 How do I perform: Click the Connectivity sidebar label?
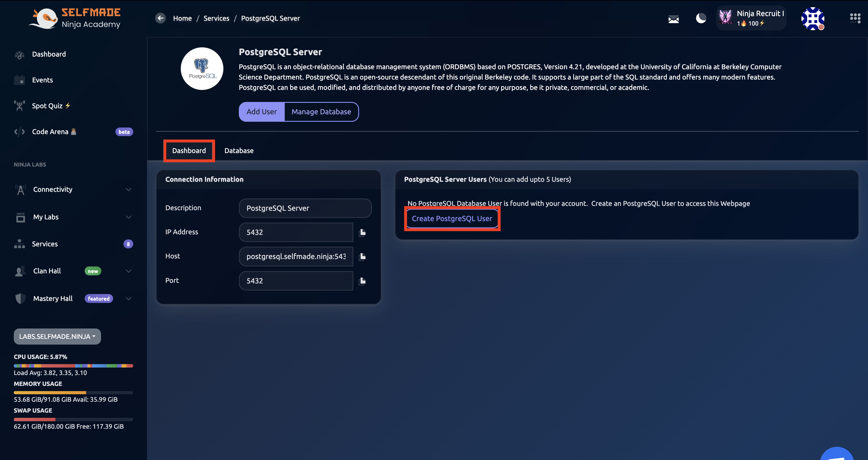53,190
